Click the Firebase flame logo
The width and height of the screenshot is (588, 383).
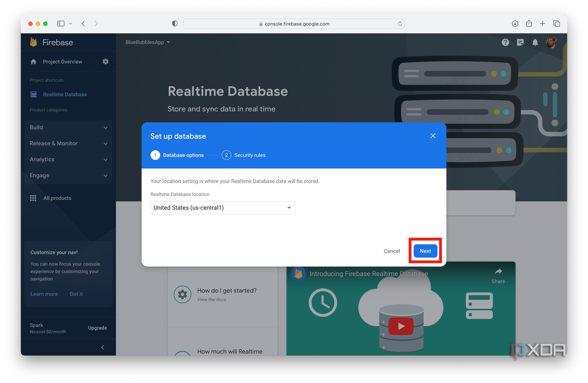click(x=33, y=42)
